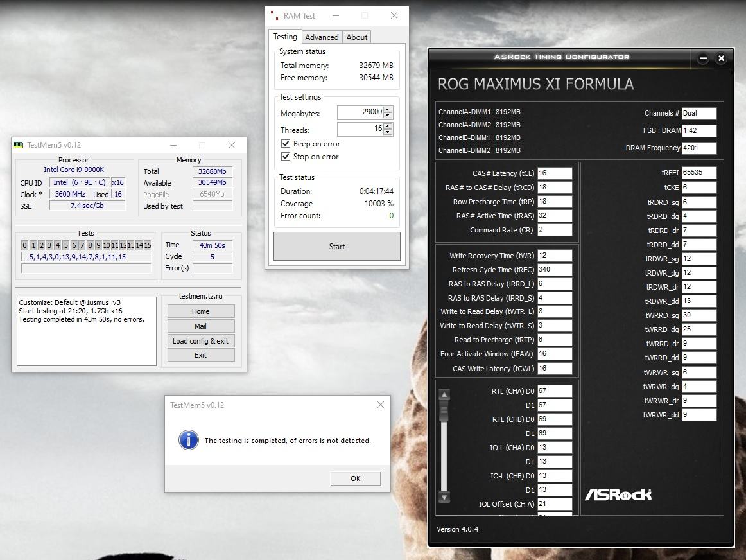This screenshot has width=746, height=560.
Task: Click the Coverage value 10003 %
Action: 379,203
